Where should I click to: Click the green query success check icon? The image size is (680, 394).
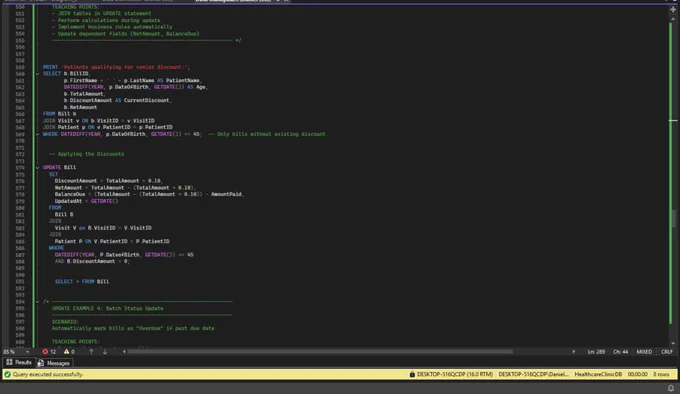7,374
